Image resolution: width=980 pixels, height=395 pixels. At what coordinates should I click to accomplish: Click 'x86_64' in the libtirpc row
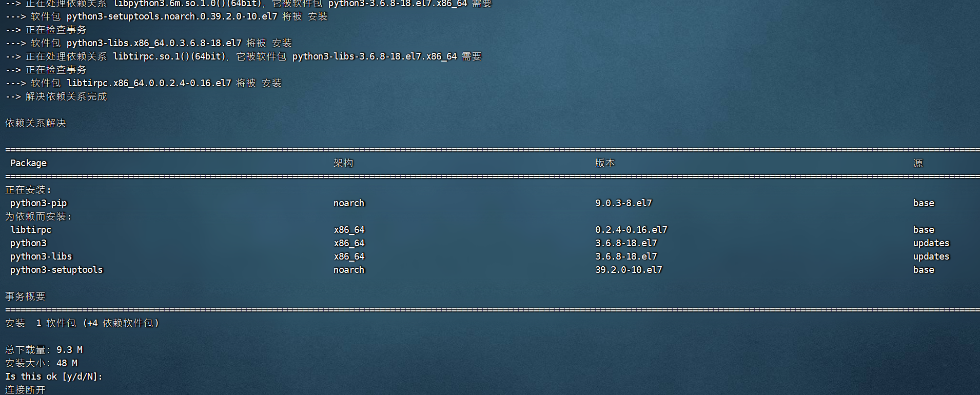[x=349, y=230]
